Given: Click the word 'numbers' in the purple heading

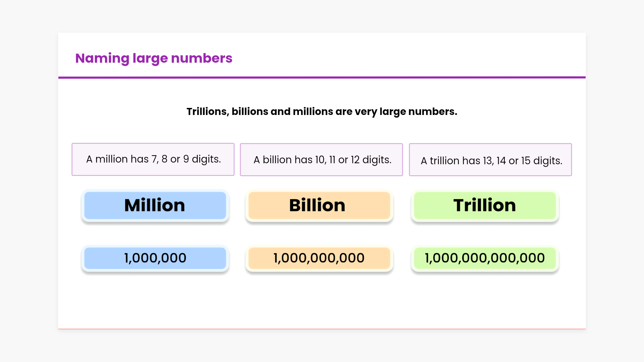Looking at the screenshot, I should pyautogui.click(x=202, y=58).
